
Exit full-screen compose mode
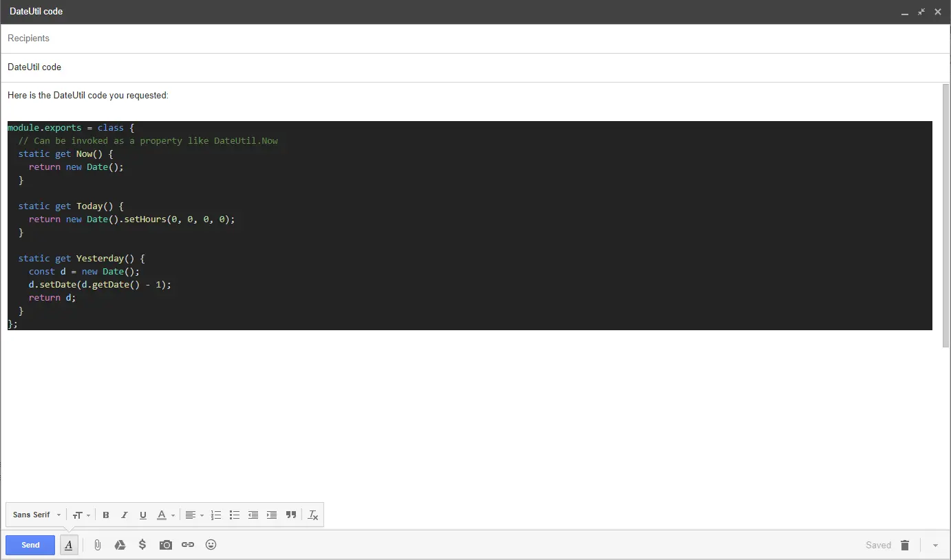(x=921, y=12)
